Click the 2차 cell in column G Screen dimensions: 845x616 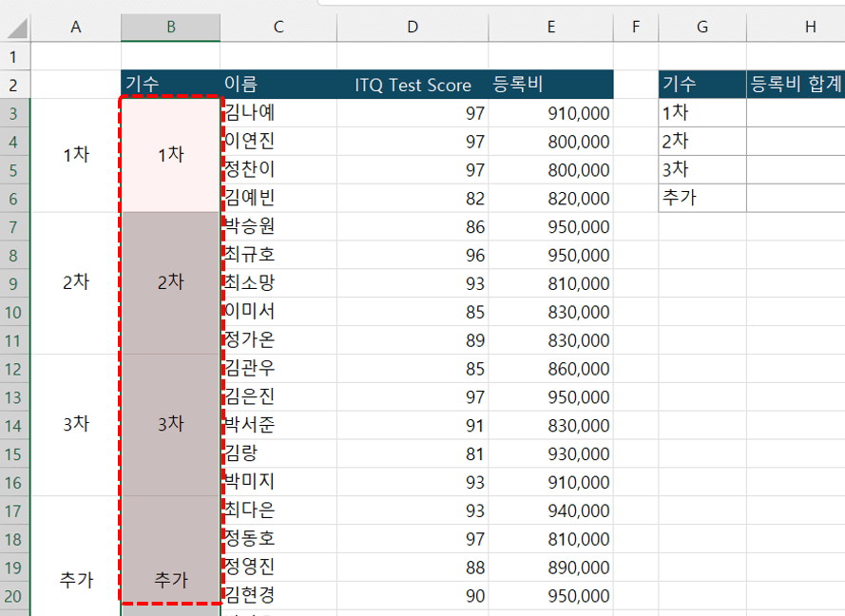(702, 142)
